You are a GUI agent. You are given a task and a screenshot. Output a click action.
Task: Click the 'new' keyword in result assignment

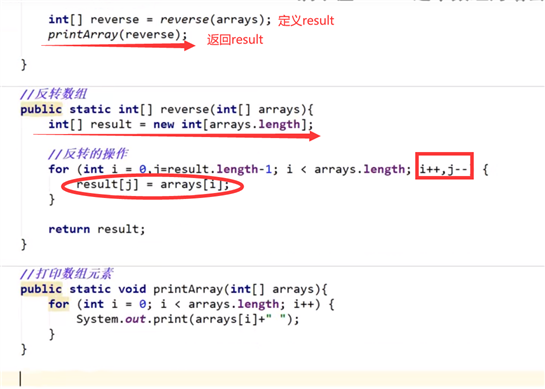[164, 124]
